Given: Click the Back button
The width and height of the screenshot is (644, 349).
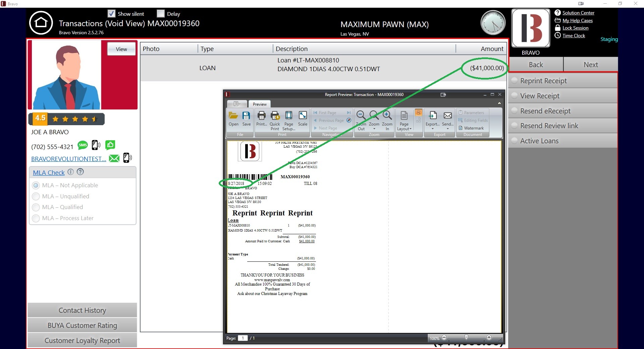Looking at the screenshot, I should [536, 64].
